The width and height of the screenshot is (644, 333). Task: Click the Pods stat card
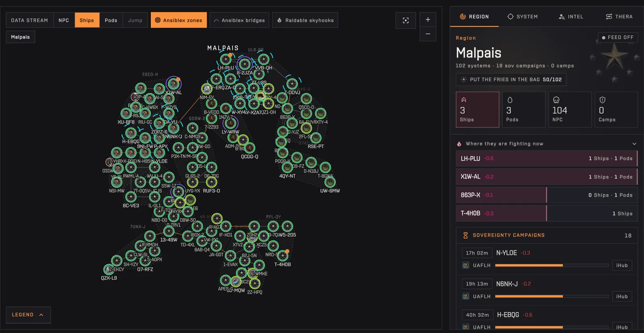coord(524,109)
